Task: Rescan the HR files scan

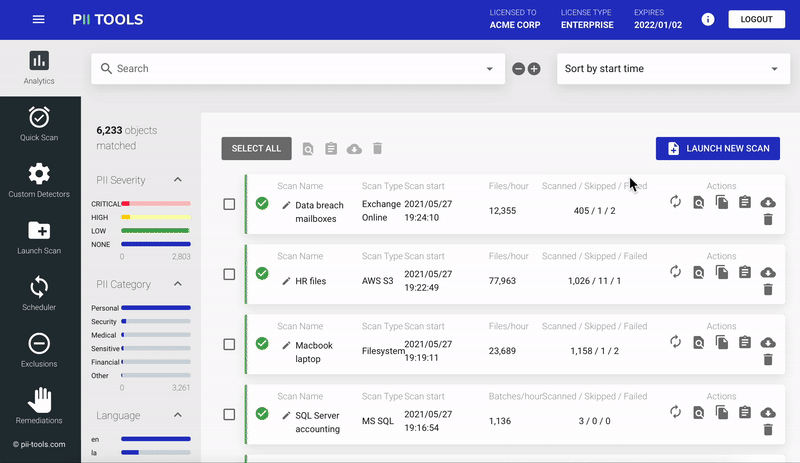Action: tap(676, 272)
